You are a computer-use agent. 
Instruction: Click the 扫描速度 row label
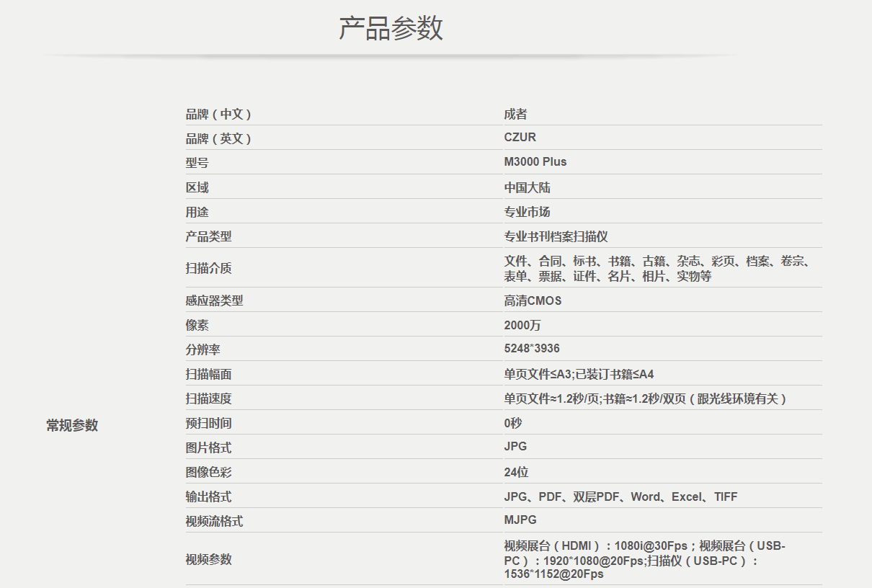tap(208, 398)
